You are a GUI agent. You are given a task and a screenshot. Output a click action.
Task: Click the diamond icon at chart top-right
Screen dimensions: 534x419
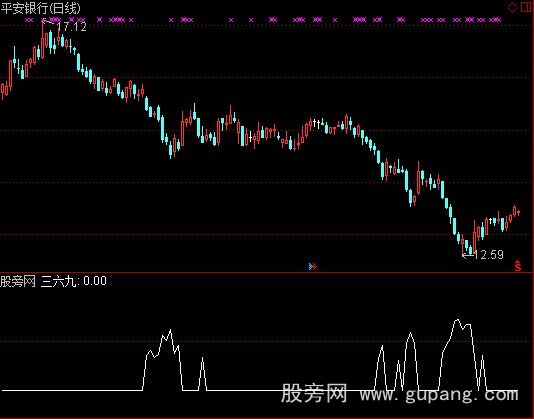point(513,7)
